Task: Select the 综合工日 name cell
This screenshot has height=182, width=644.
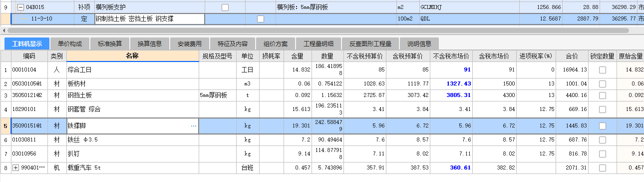Action: tap(132, 70)
